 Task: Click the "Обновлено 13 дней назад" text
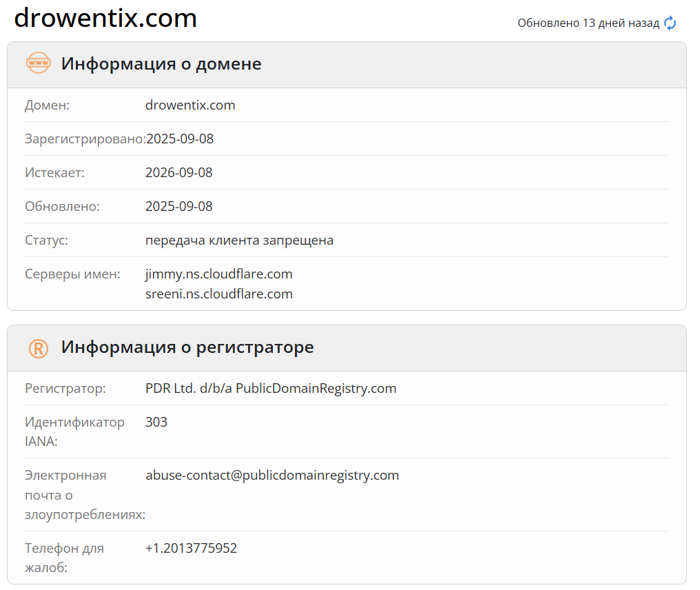[588, 23]
